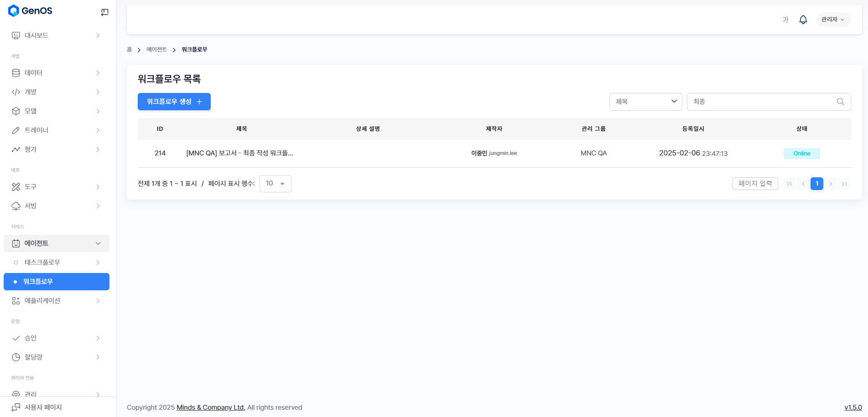Click the notification bell icon
This screenshot has width=868, height=417.
(x=803, y=20)
